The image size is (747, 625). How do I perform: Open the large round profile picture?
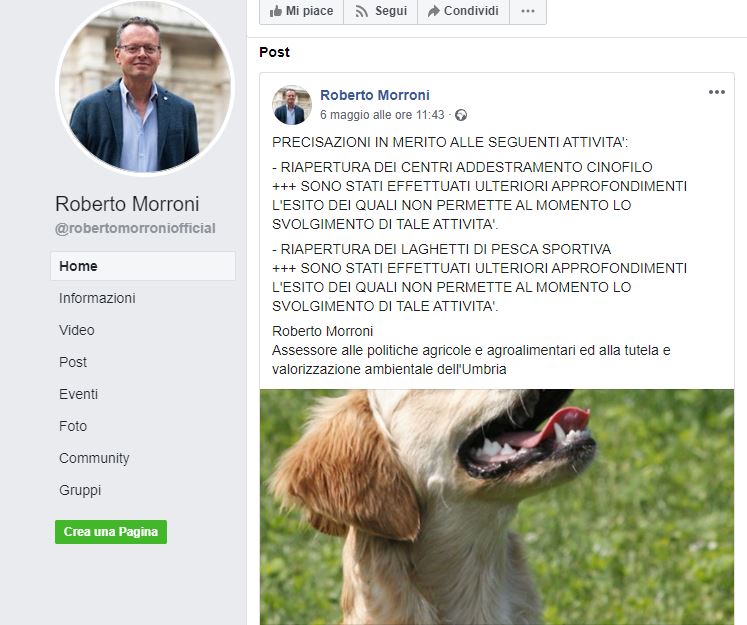145,86
